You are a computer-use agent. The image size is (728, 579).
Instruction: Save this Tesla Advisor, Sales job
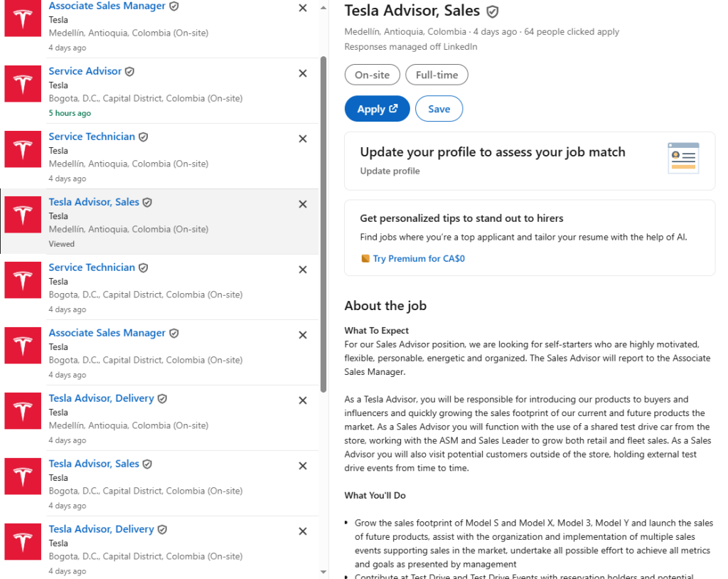pos(439,109)
